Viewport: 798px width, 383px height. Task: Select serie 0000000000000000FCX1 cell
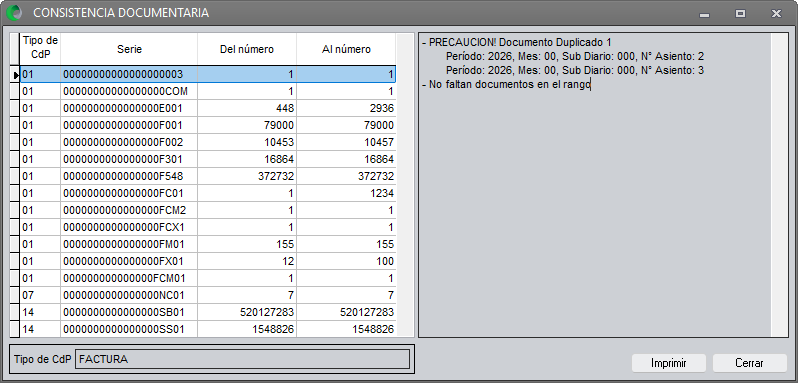(129, 228)
